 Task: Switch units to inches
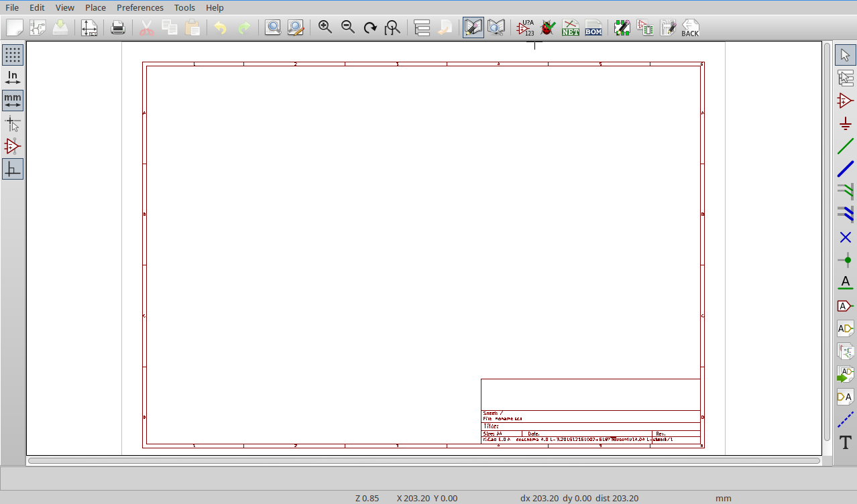13,78
